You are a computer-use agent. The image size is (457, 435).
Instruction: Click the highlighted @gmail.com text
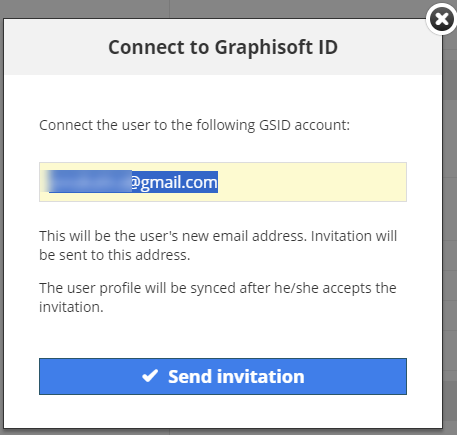[174, 182]
